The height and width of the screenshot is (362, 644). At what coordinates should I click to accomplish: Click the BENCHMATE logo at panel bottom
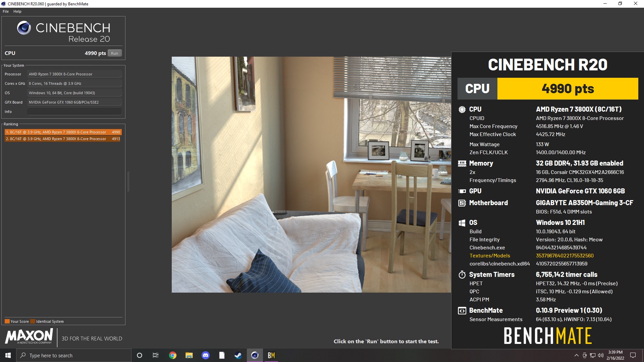tap(548, 336)
